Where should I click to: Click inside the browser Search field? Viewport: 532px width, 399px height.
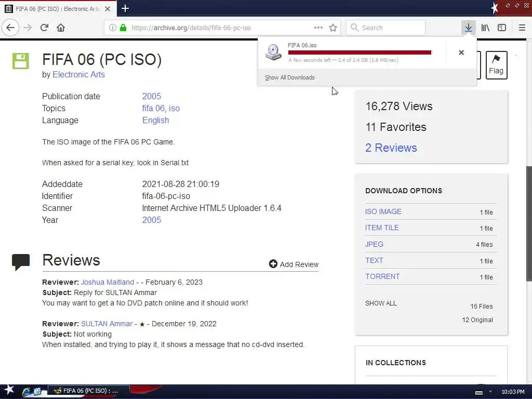point(386,28)
